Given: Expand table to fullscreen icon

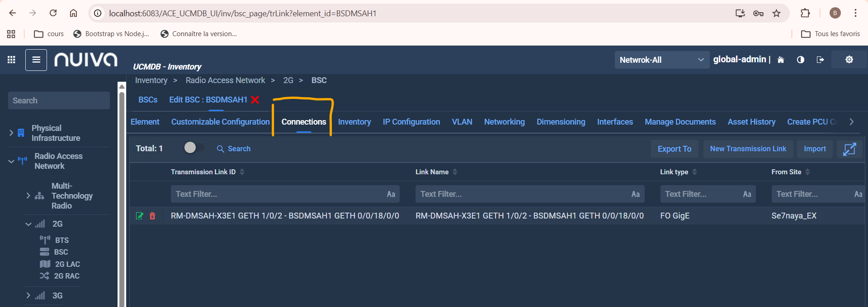Looking at the screenshot, I should click(849, 149).
